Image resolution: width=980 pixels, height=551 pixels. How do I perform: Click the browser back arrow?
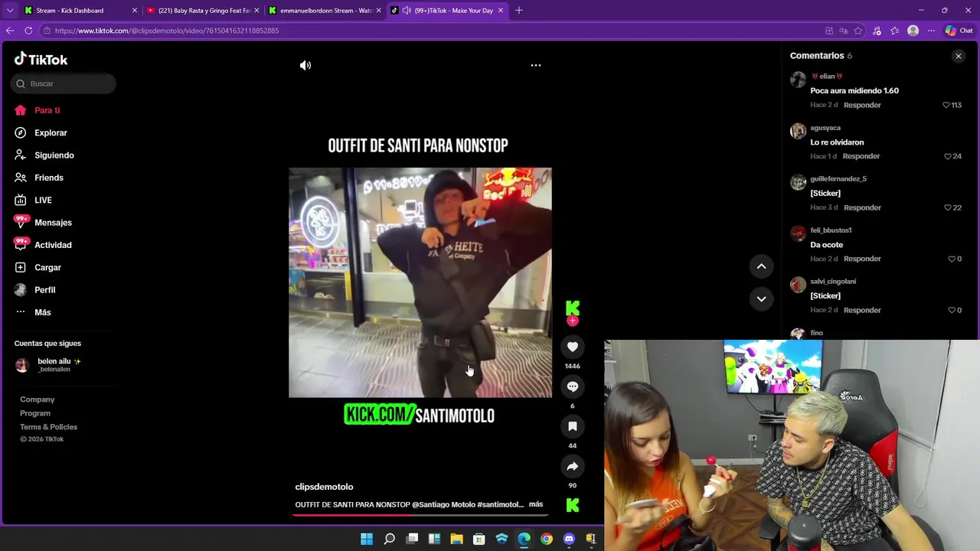[10, 31]
